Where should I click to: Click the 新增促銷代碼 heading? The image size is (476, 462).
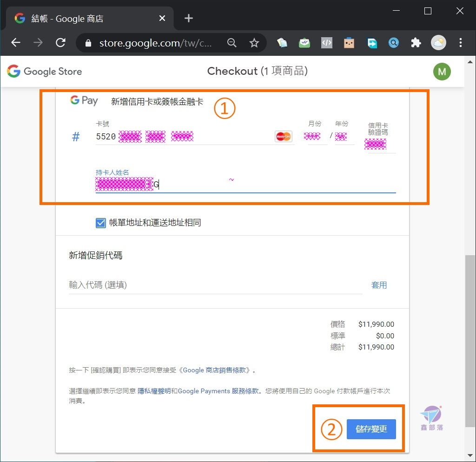tap(96, 255)
